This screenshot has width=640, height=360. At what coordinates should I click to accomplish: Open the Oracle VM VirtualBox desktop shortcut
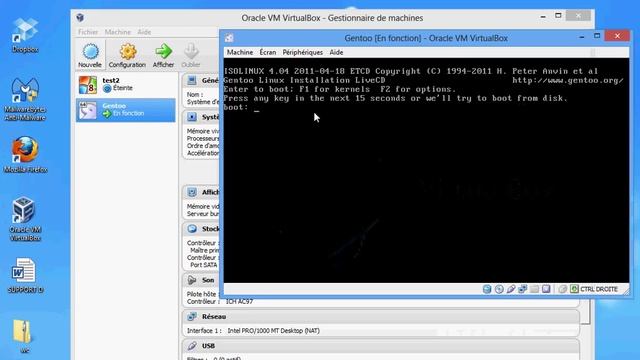coord(24,219)
